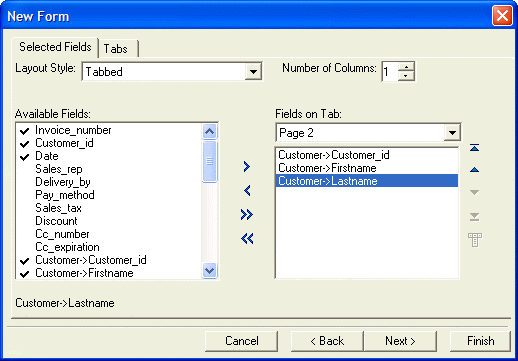This screenshot has width=518, height=361.
Task: Click Available Fields scrollbar up arrow
Action: 209,131
